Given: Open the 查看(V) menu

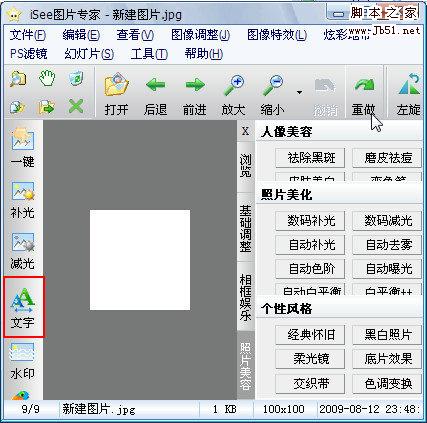Looking at the screenshot, I should click(x=135, y=35).
